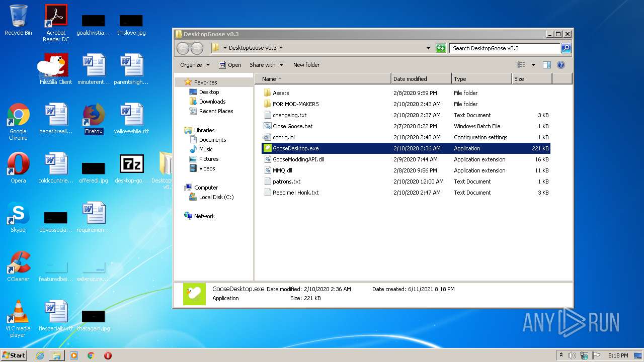This screenshot has height=362, width=644.
Task: Open Documents library
Action: tap(208, 140)
